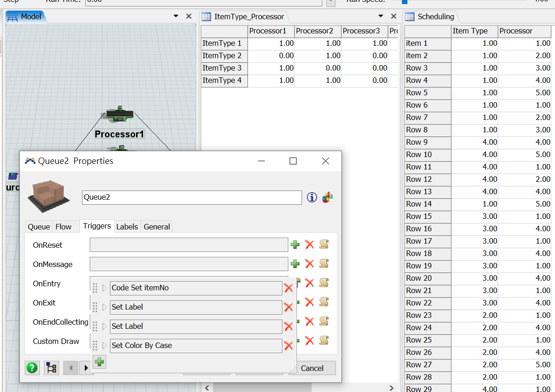
Task: Switch to the Flow tab
Action: (63, 227)
